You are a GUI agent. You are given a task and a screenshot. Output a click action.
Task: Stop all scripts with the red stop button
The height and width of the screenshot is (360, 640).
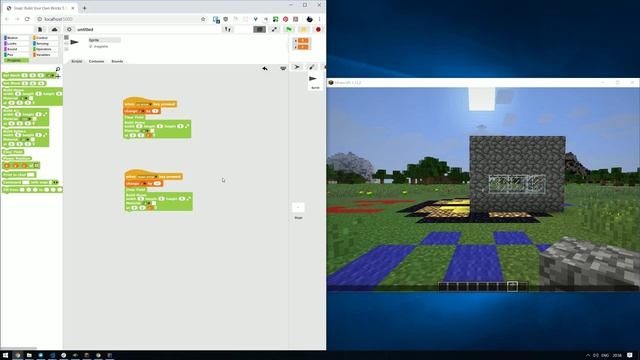click(318, 29)
